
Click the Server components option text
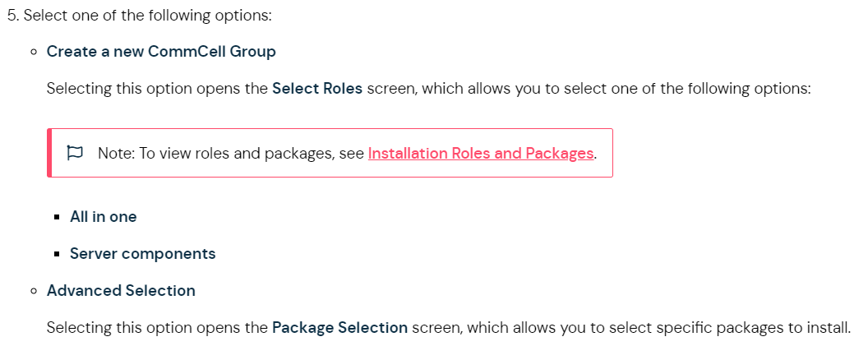pyautogui.click(x=143, y=254)
